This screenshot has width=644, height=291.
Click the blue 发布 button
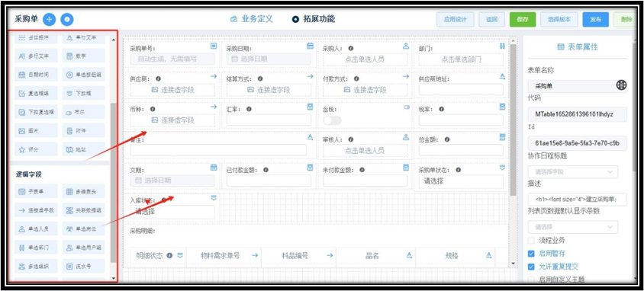pos(595,19)
